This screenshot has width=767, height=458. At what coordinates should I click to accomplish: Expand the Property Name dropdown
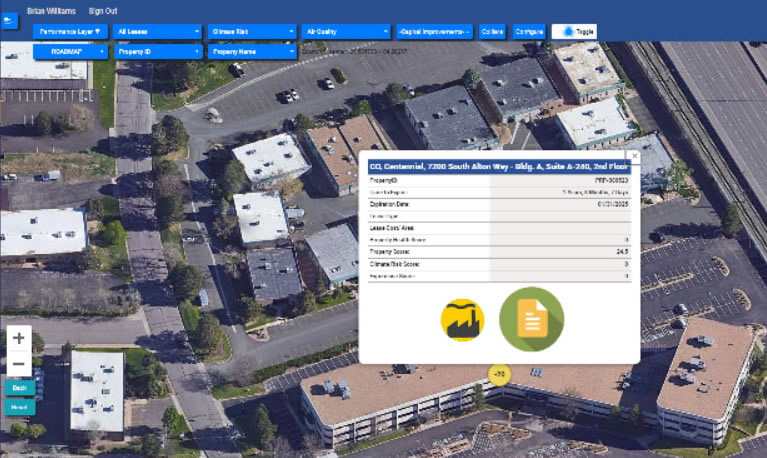(253, 51)
